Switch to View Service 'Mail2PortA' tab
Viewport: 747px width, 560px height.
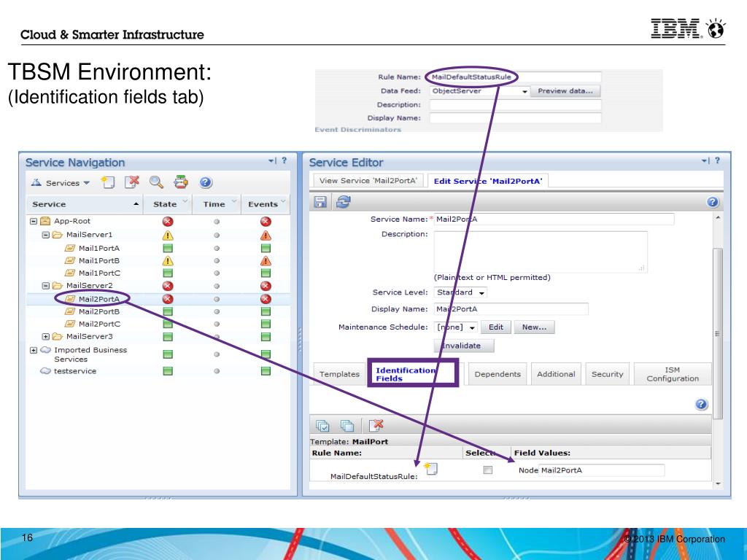pyautogui.click(x=368, y=181)
